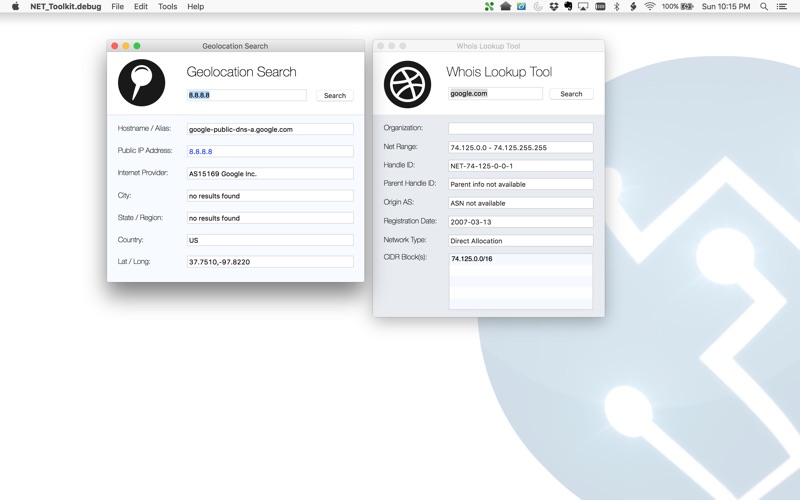Click the AirPlay display icon
The image size is (800, 500).
pyautogui.click(x=583, y=7)
